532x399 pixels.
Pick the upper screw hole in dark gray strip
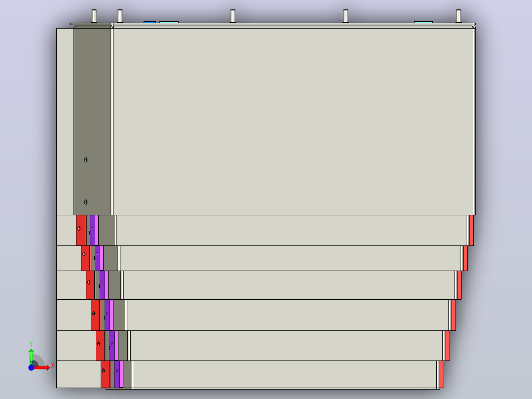(86, 160)
